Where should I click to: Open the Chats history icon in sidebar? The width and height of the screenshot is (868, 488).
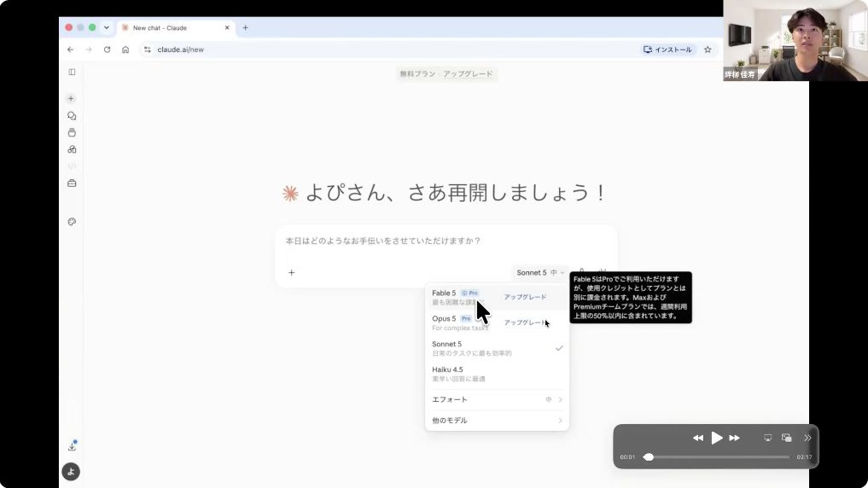pos(72,116)
